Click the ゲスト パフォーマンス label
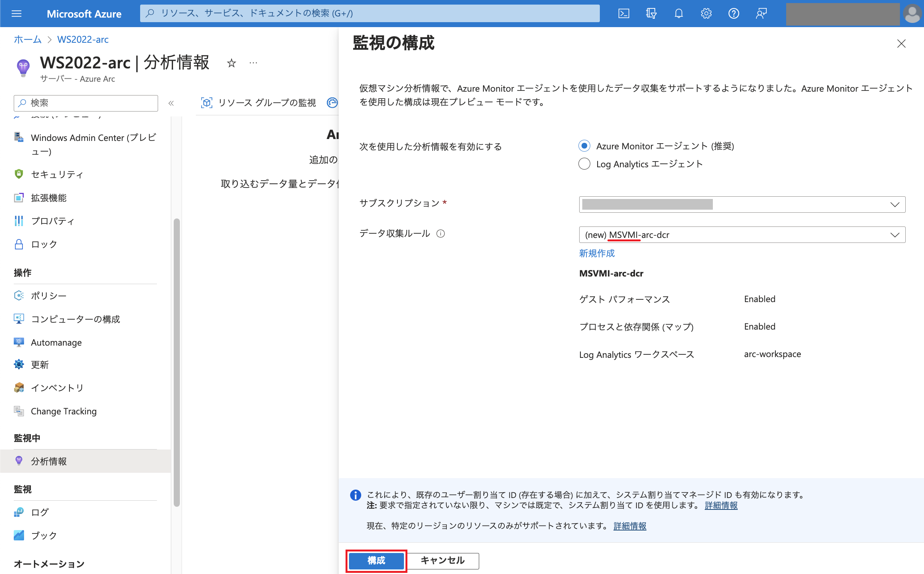This screenshot has width=924, height=574. point(624,299)
